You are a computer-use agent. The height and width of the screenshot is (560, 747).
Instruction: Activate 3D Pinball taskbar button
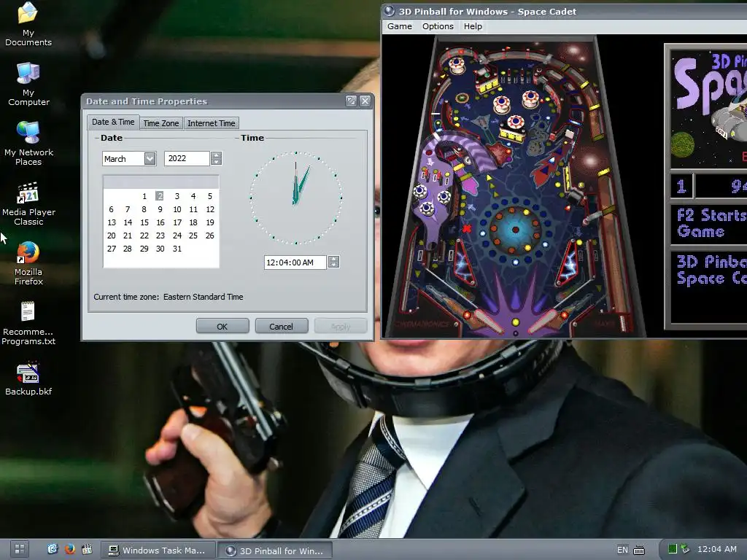pos(275,551)
